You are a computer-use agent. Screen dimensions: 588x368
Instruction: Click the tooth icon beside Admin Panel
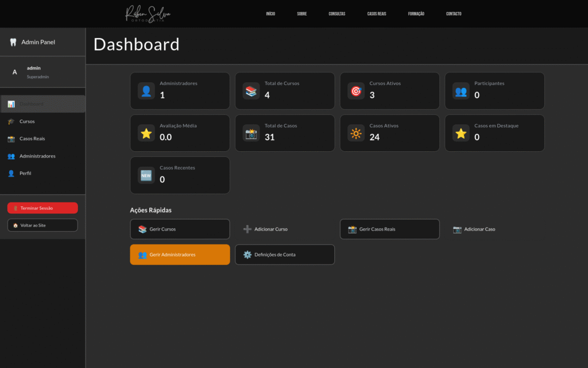pyautogui.click(x=13, y=42)
